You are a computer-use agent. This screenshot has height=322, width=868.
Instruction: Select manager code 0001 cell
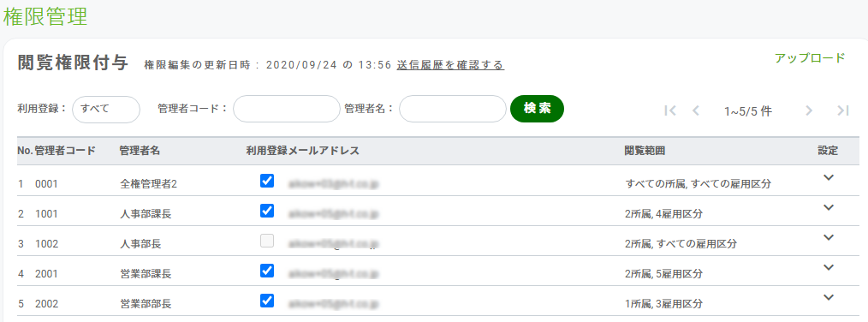click(x=46, y=184)
